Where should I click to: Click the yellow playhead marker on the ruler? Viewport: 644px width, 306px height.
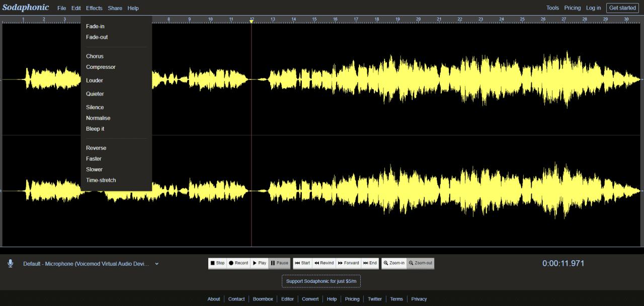pos(251,21)
